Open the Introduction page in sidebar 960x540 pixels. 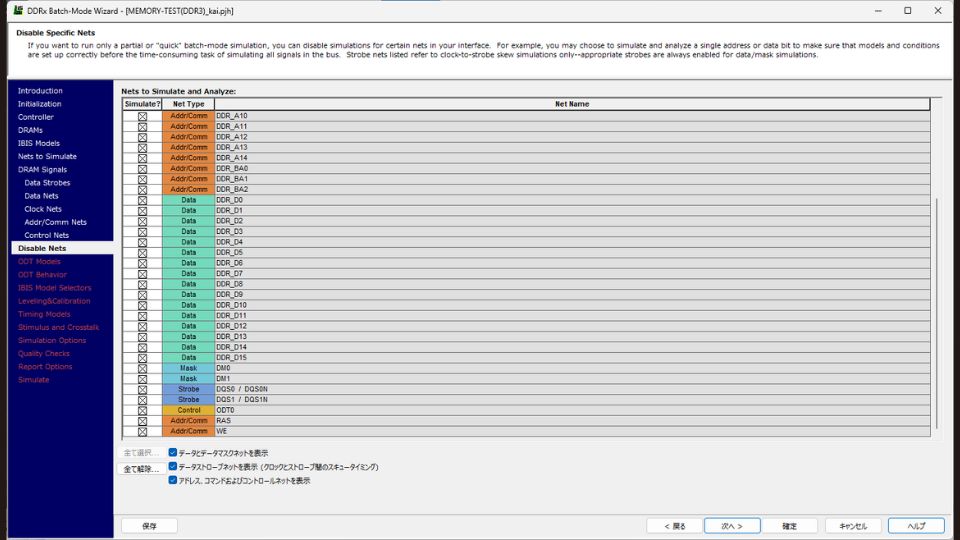pyautogui.click(x=40, y=91)
